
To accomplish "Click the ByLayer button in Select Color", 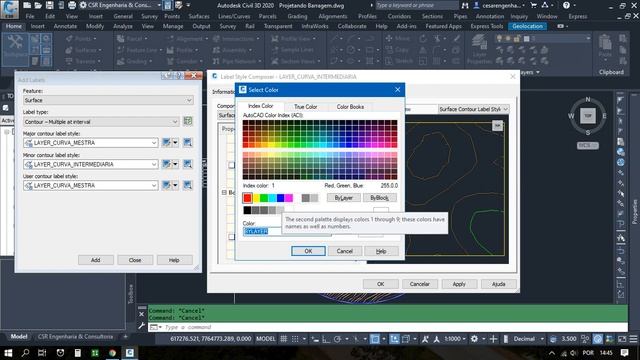I will click(344, 198).
